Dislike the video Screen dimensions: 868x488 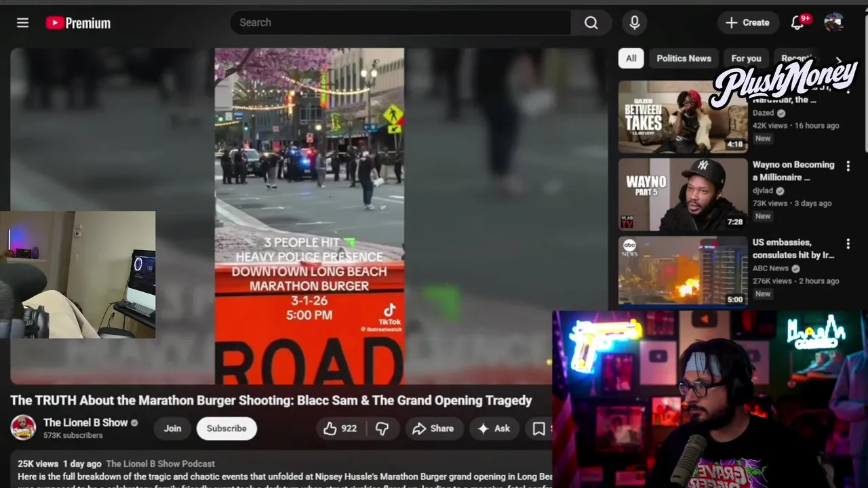tap(382, 428)
